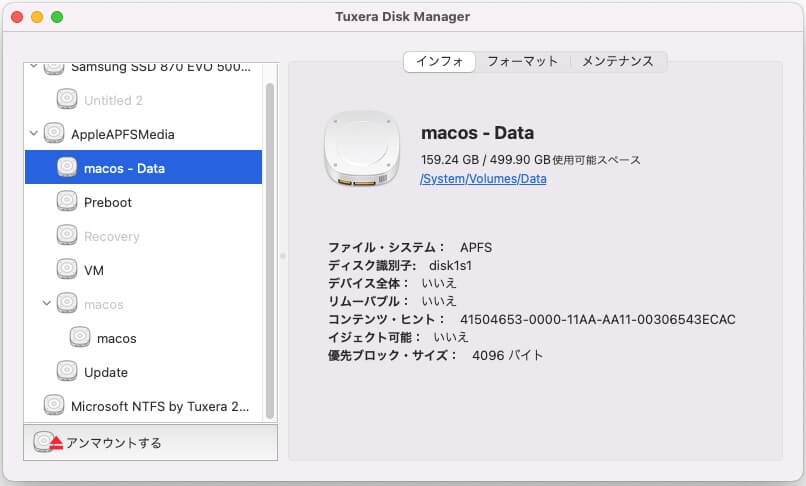Click the Update volume icon
This screenshot has height=486, width=806.
pos(67,371)
